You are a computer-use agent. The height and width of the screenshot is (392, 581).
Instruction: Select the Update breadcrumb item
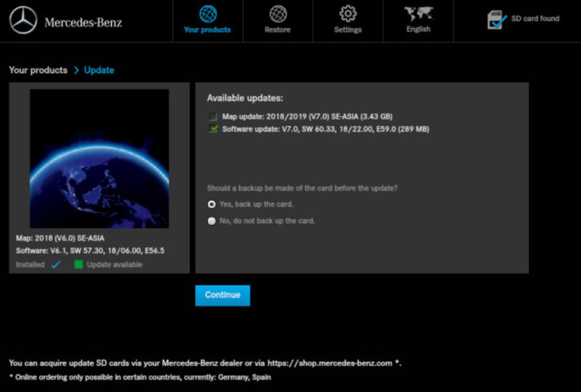pos(99,70)
